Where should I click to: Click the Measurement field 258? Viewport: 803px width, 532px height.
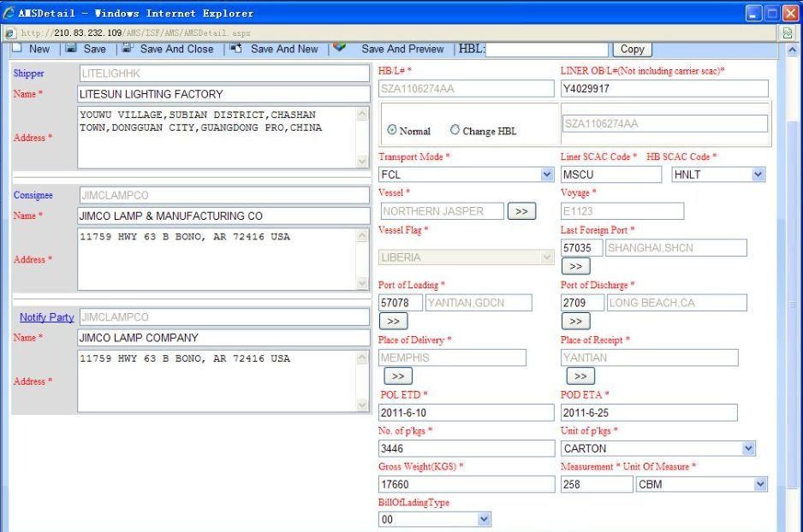coord(597,484)
